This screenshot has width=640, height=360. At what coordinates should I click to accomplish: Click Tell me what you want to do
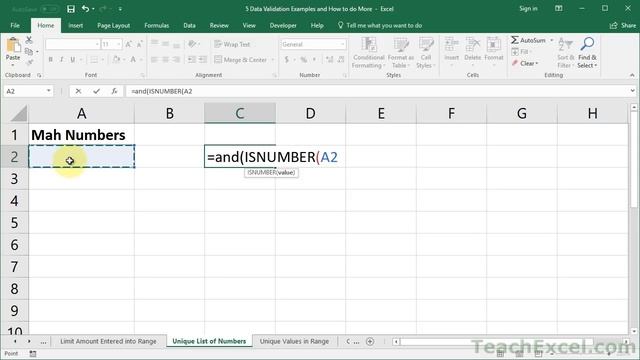tap(380, 25)
